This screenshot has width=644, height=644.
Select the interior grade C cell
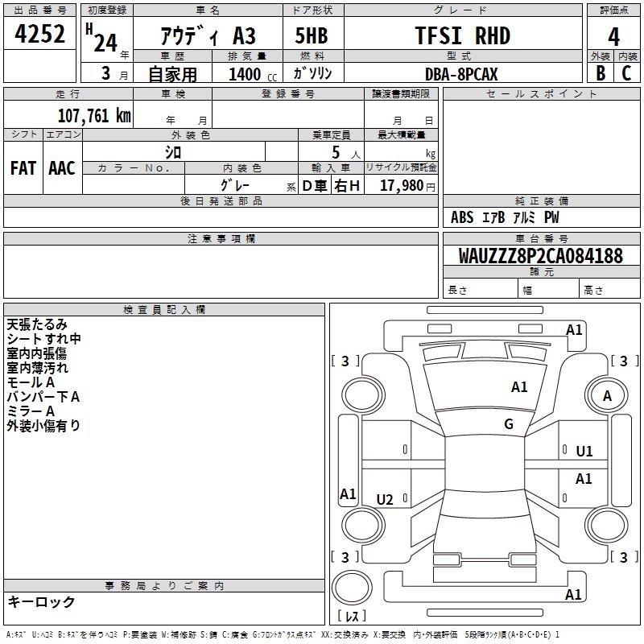pos(626,73)
